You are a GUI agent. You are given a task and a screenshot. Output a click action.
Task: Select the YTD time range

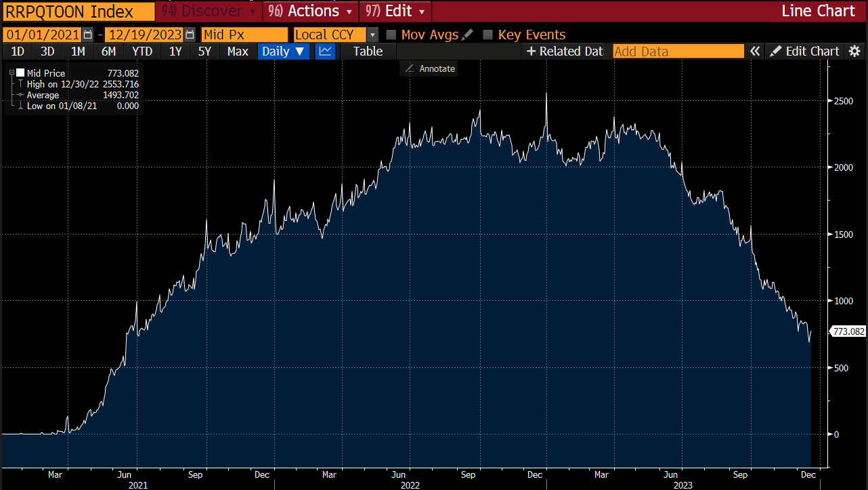pyautogui.click(x=142, y=52)
